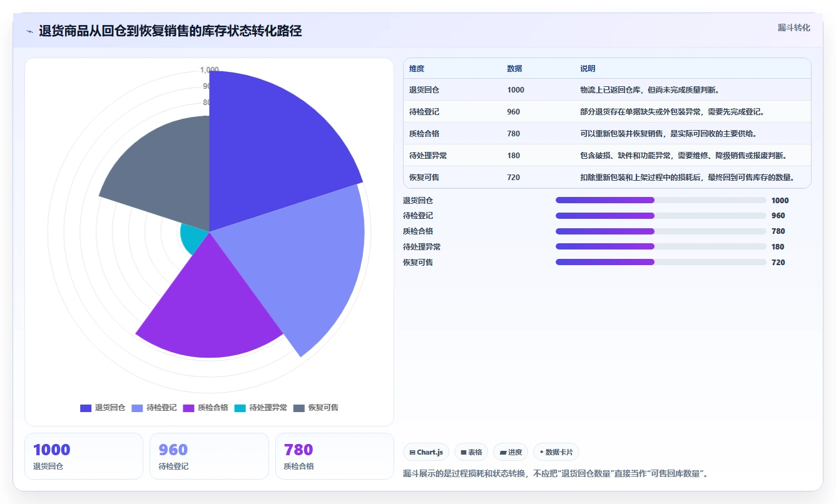Viewport: 836px width, 504px height.
Task: Click the 数据 column header
Action: pos(514,69)
